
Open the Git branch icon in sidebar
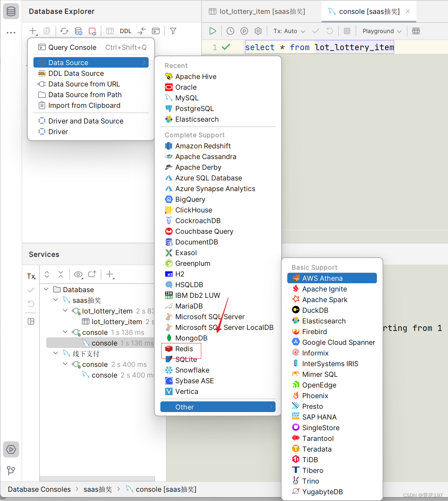(11, 471)
